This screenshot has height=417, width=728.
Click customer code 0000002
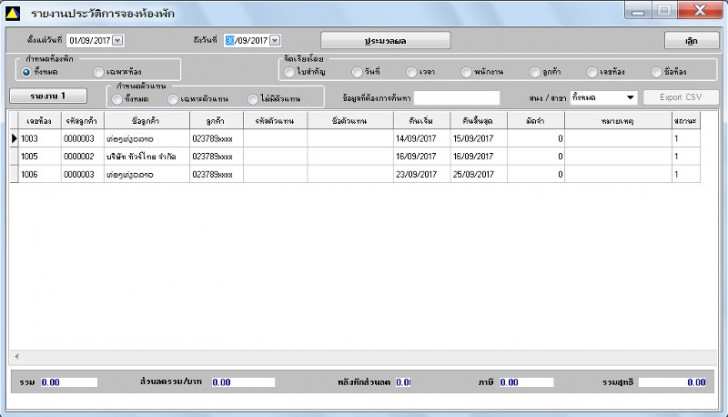point(82,156)
